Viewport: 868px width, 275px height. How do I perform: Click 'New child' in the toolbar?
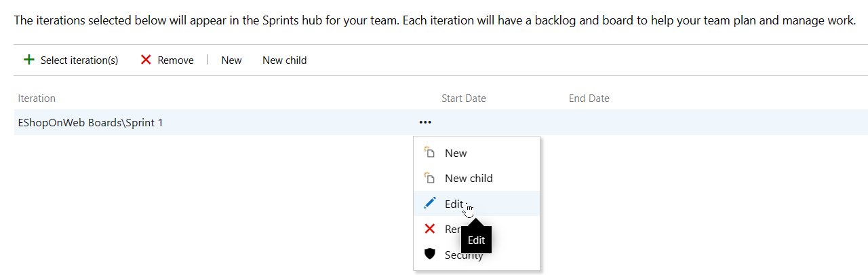(284, 60)
